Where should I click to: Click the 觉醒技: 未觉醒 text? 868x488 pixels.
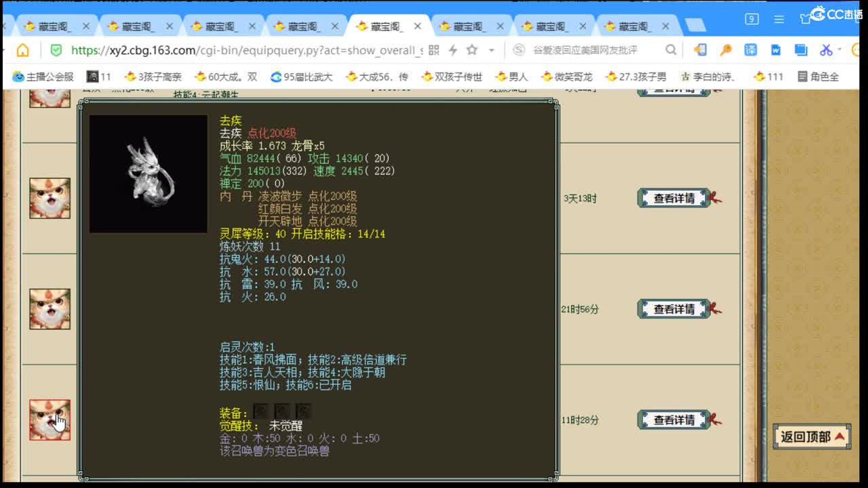pyautogui.click(x=260, y=426)
